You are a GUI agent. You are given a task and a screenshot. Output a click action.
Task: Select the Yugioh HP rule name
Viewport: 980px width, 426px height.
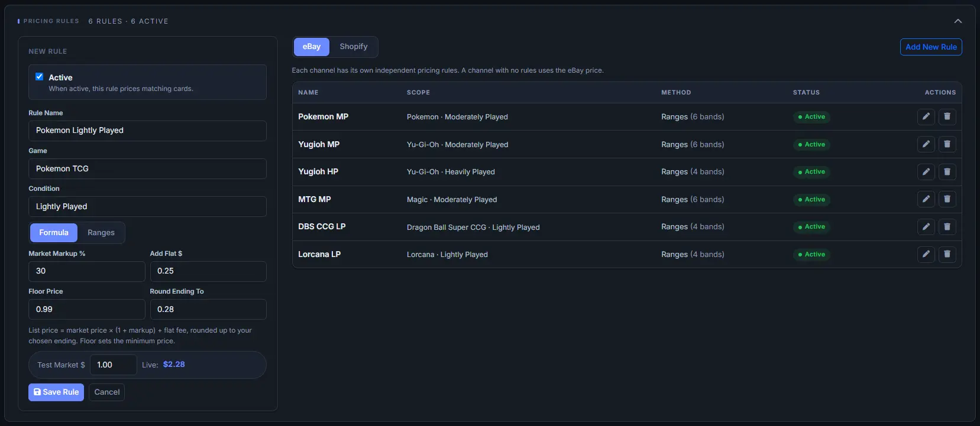(x=318, y=171)
